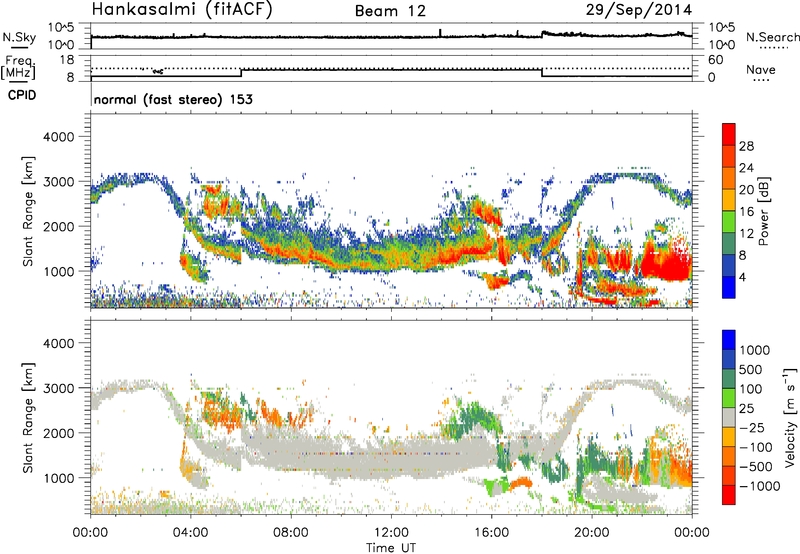Select the 08:00 time tick label

(x=291, y=533)
